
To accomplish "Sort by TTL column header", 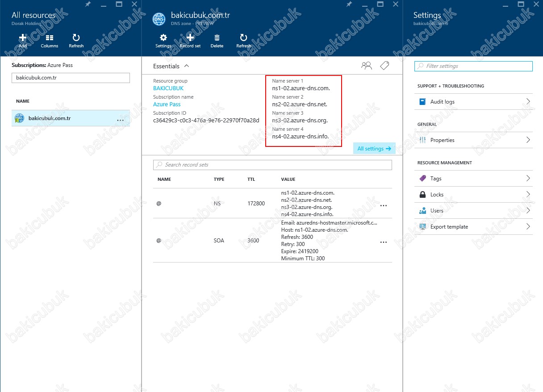I will click(x=251, y=179).
